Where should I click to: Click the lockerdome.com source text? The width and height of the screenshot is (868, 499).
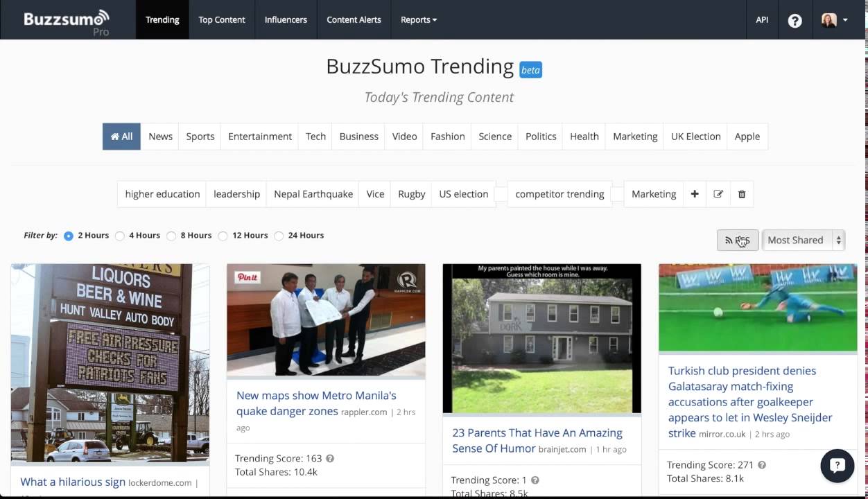tap(160, 482)
